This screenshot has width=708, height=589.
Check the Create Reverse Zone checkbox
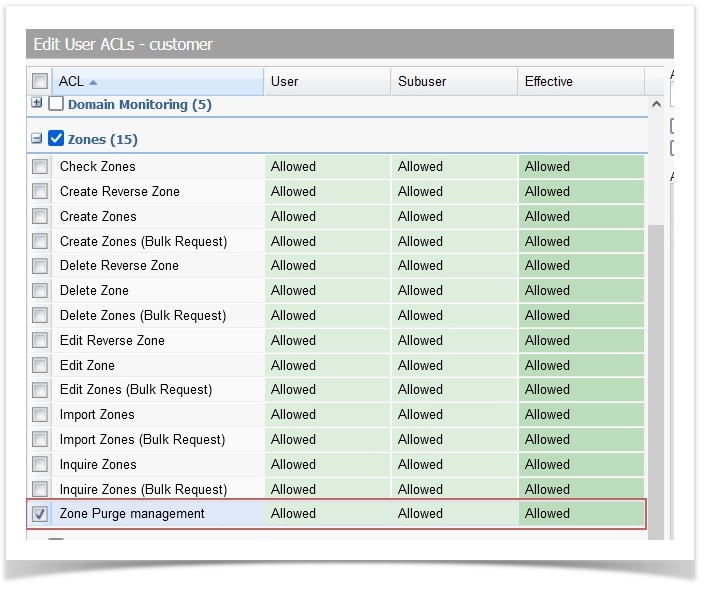pyautogui.click(x=40, y=191)
